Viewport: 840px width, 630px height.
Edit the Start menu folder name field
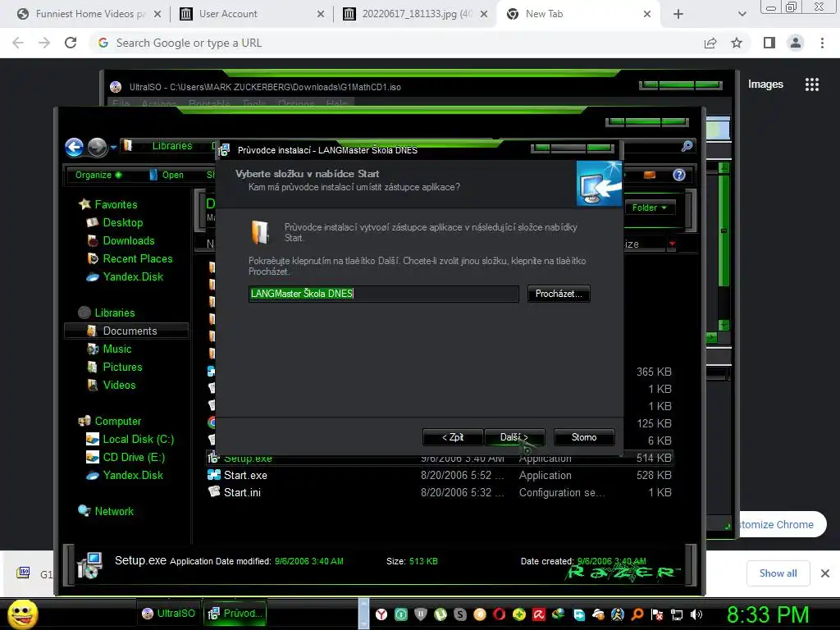click(x=384, y=294)
